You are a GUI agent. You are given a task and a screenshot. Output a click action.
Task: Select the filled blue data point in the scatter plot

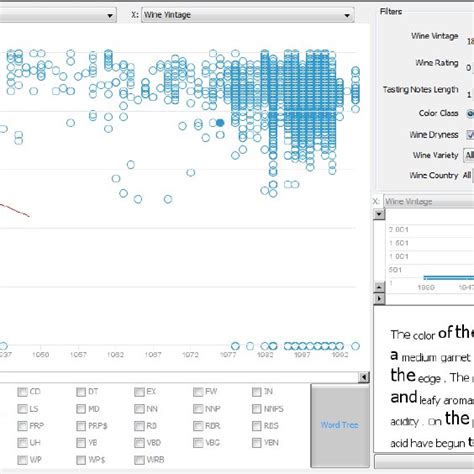click(x=220, y=123)
